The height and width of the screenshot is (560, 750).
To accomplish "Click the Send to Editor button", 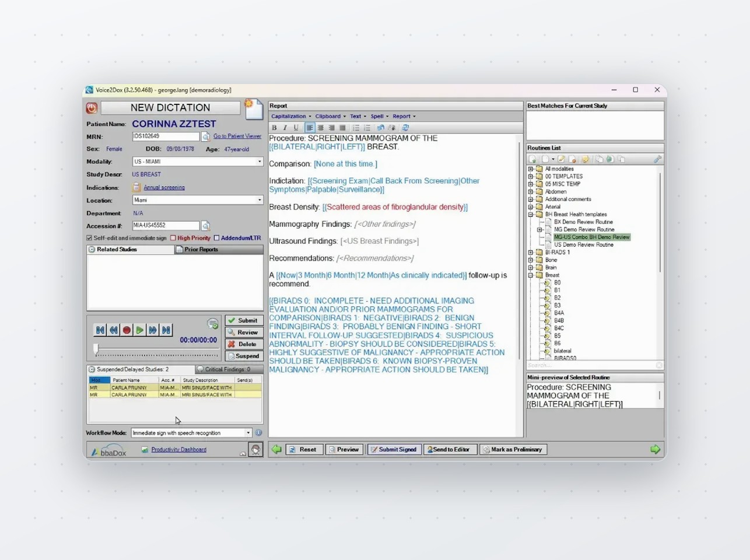I will pos(450,450).
